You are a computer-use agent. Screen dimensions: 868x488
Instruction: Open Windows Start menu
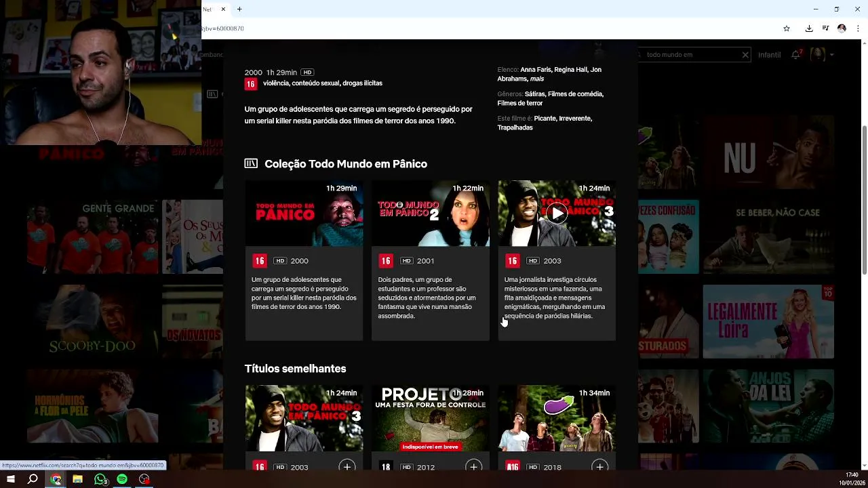point(11,479)
